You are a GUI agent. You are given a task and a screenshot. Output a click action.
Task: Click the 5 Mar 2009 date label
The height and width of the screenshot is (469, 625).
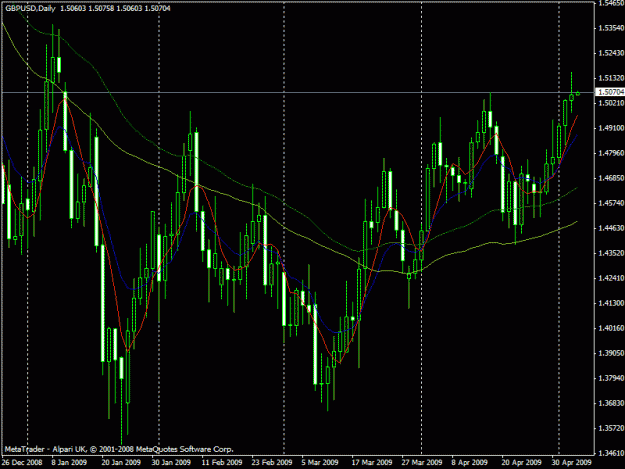tap(320, 462)
